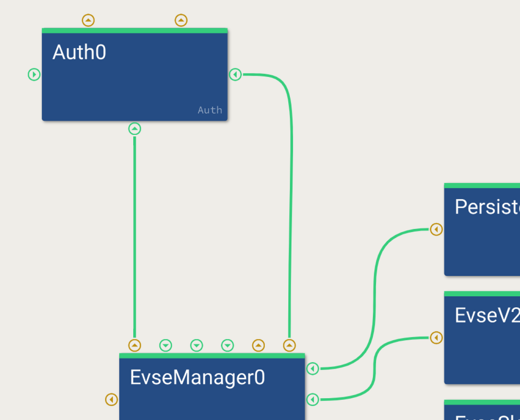Screen dimensions: 520x420
Task: Click the green port beneath the Auth0 node
Action: (x=135, y=129)
